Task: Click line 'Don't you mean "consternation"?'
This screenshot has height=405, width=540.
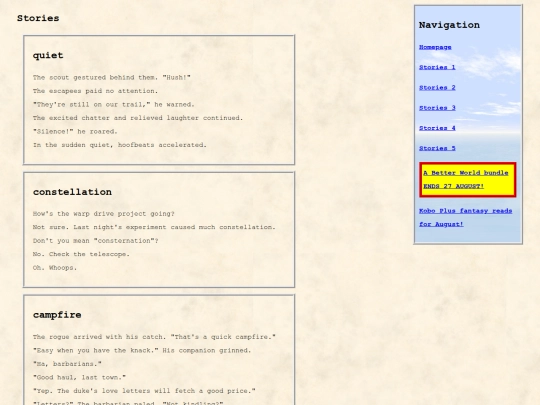Action: click(x=95, y=241)
